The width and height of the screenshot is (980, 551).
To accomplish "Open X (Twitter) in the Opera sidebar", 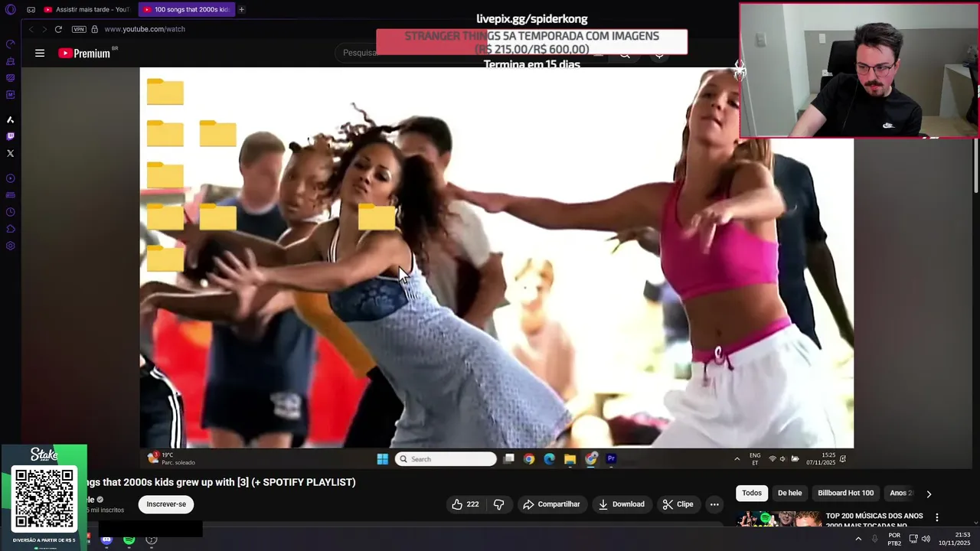I will 11,153.
